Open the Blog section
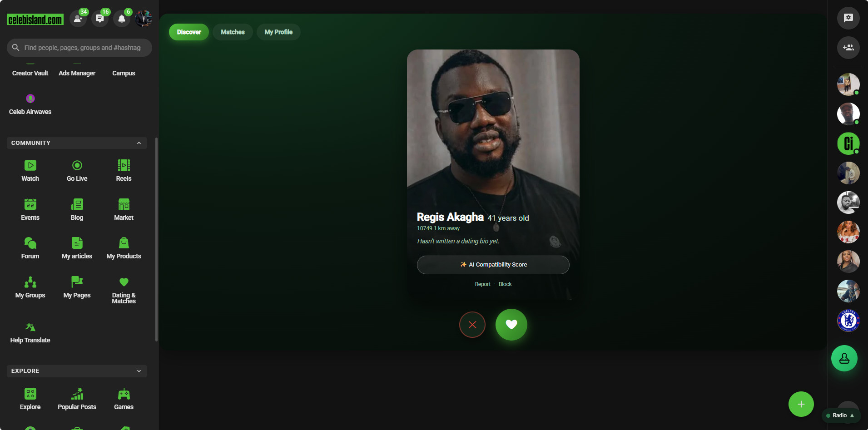 pyautogui.click(x=77, y=210)
